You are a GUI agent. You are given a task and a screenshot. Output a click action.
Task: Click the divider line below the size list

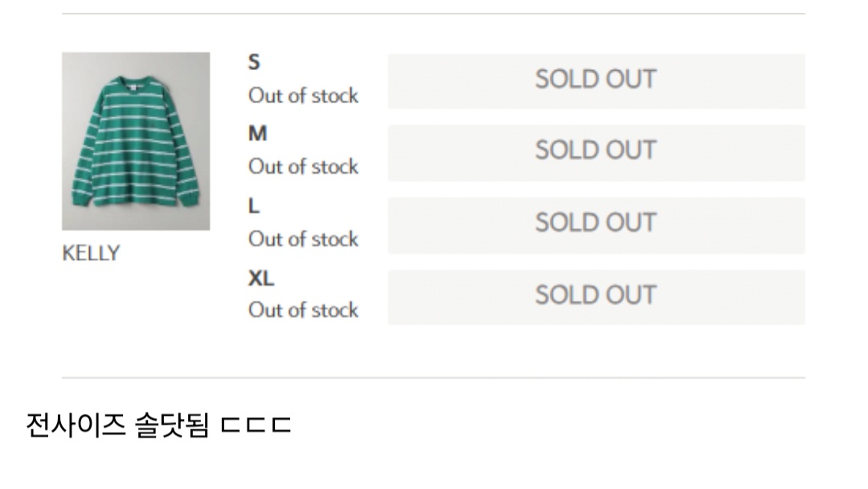433,377
